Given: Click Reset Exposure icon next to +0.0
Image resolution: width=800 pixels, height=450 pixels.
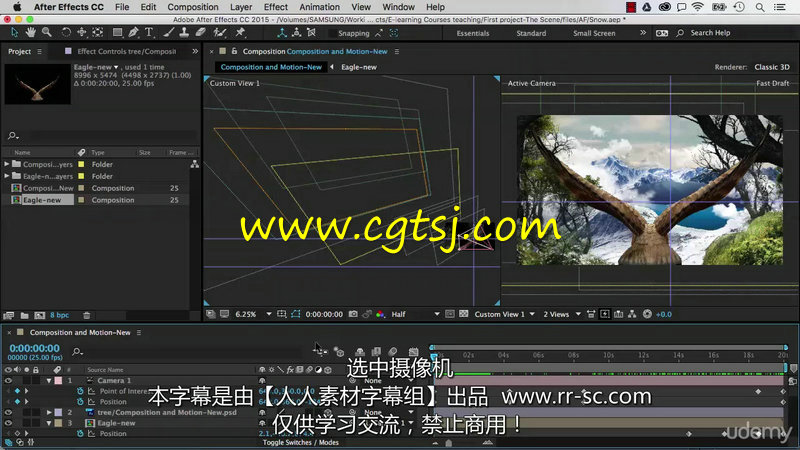Looking at the screenshot, I should 647,314.
